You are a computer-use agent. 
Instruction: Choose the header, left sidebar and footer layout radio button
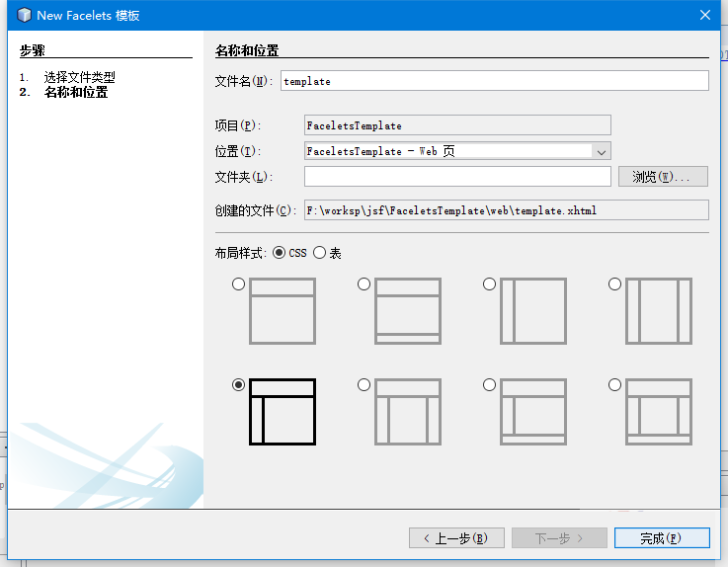coord(489,385)
